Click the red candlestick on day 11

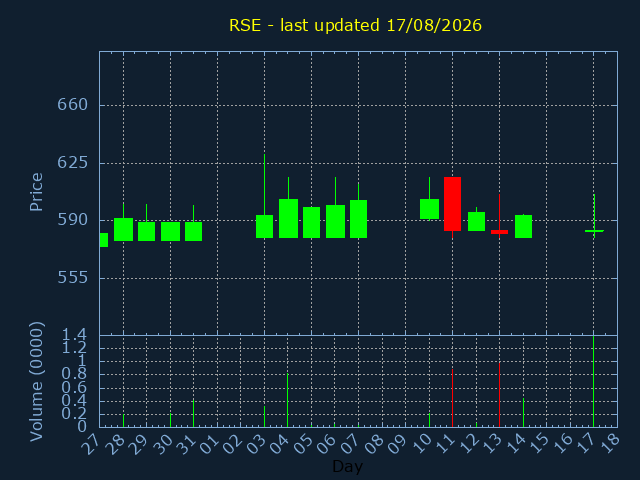point(452,204)
